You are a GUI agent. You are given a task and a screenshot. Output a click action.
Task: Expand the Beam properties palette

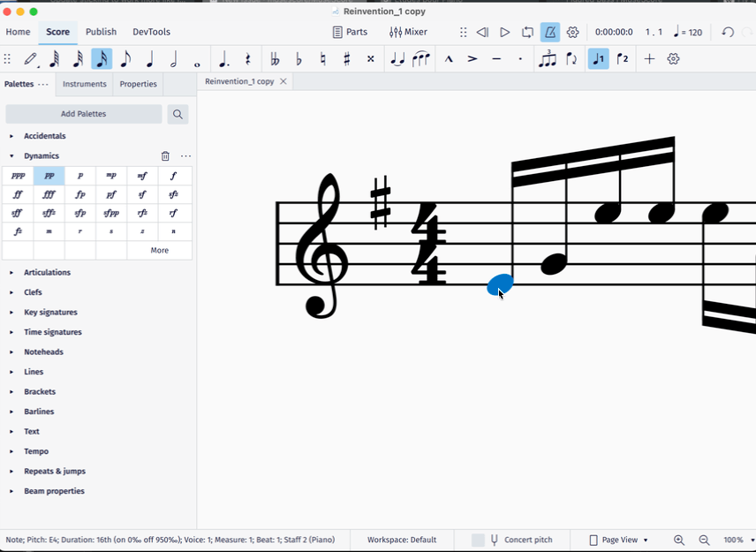11,491
